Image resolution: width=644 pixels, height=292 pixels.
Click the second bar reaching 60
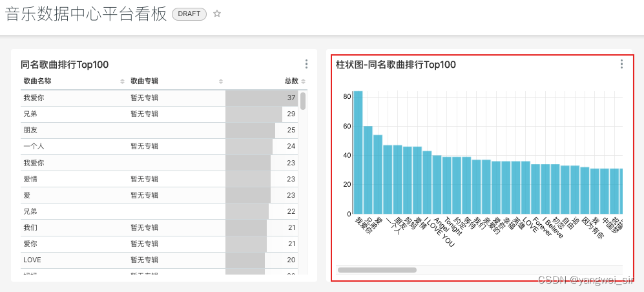point(368,170)
